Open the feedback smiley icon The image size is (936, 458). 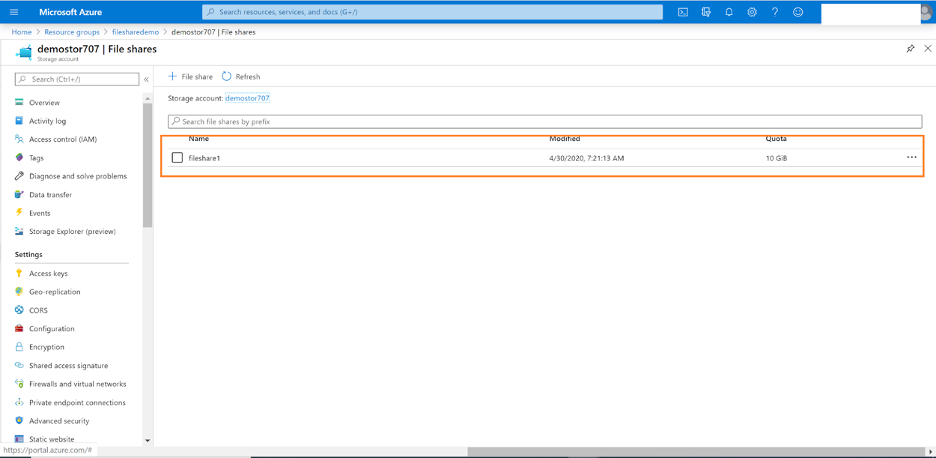(798, 12)
